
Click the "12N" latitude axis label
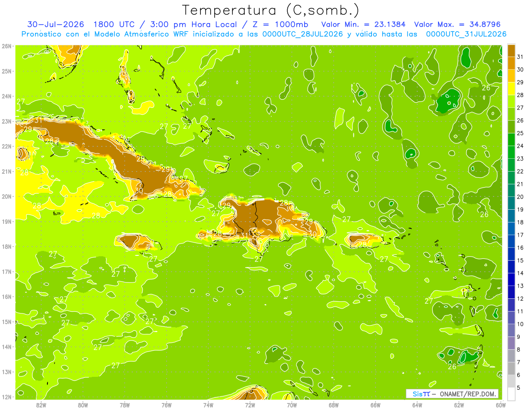6,397
